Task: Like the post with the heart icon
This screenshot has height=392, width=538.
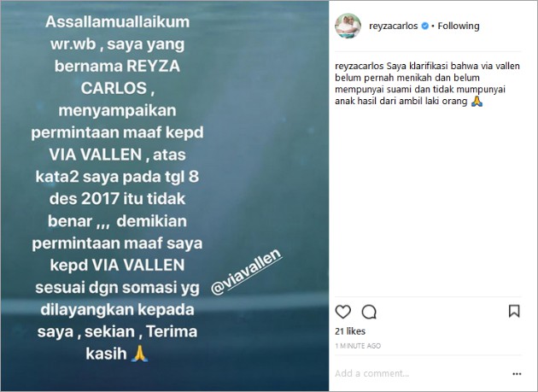Action: [x=342, y=312]
